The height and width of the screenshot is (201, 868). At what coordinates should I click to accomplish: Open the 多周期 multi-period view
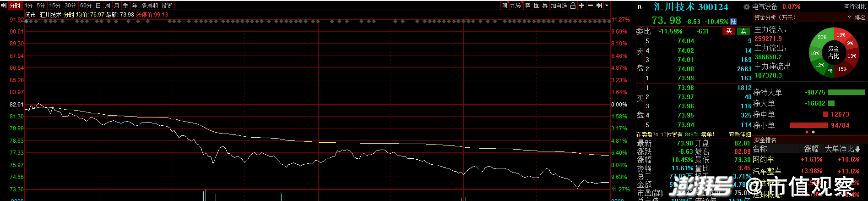click(x=150, y=6)
